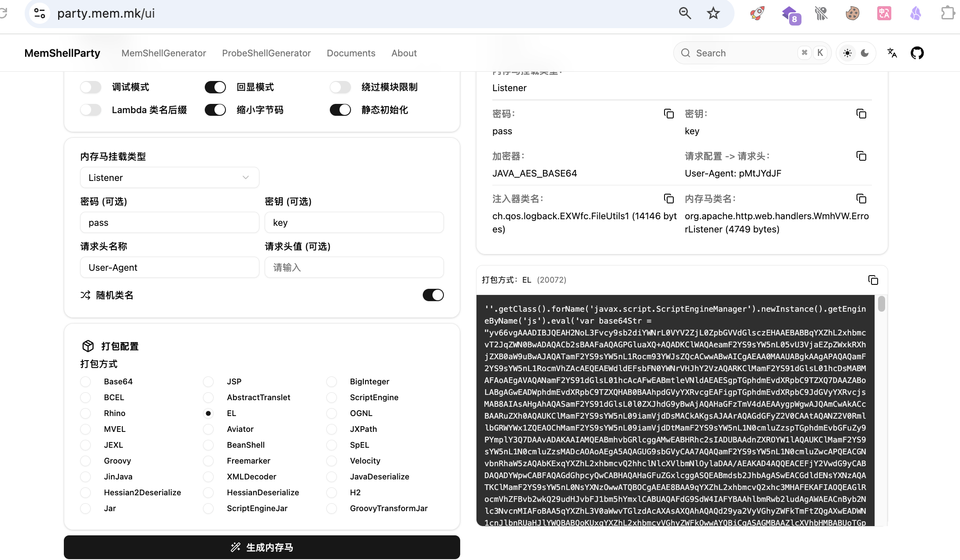Viewport: 960px width, 560px height.
Task: Click the 生成内存马 generate button
Action: click(x=262, y=547)
